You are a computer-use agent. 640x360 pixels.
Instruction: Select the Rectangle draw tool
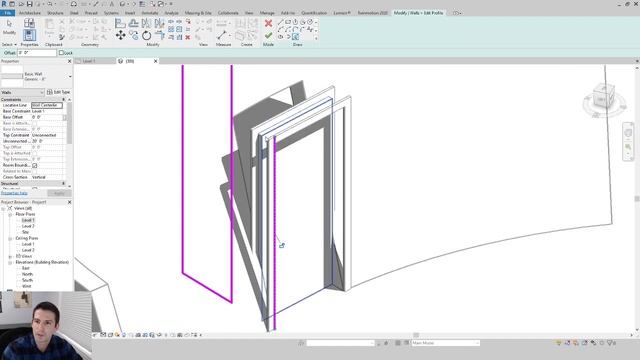[288, 22]
